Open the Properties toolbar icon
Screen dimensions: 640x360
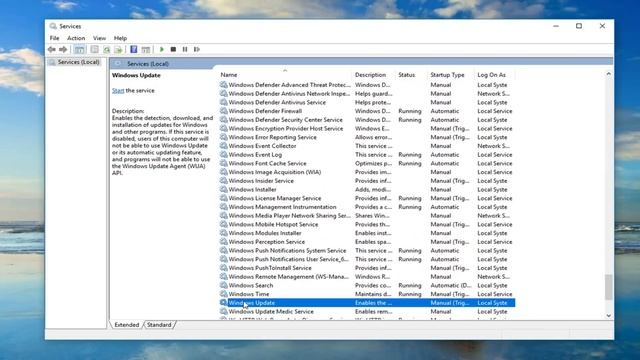click(x=95, y=49)
